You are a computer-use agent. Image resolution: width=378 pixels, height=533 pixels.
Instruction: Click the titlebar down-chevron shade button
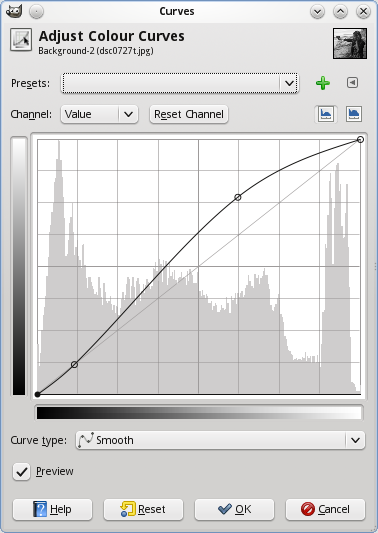coord(317,12)
